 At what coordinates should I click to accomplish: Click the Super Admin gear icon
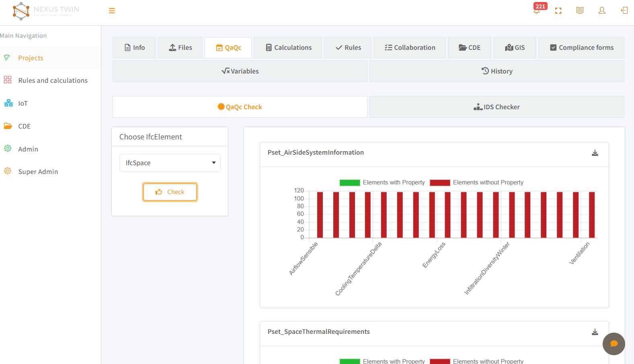[8, 171]
